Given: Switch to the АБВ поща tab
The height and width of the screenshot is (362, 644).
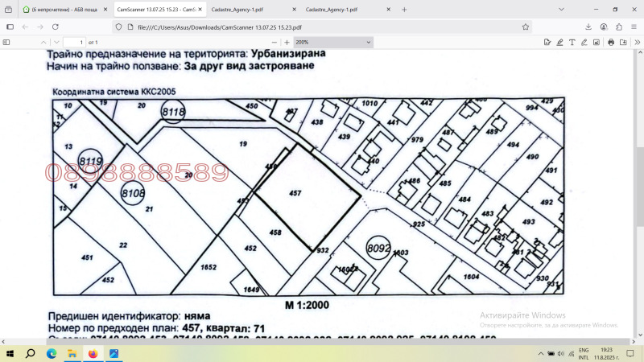Looking at the screenshot, I should (x=65, y=9).
